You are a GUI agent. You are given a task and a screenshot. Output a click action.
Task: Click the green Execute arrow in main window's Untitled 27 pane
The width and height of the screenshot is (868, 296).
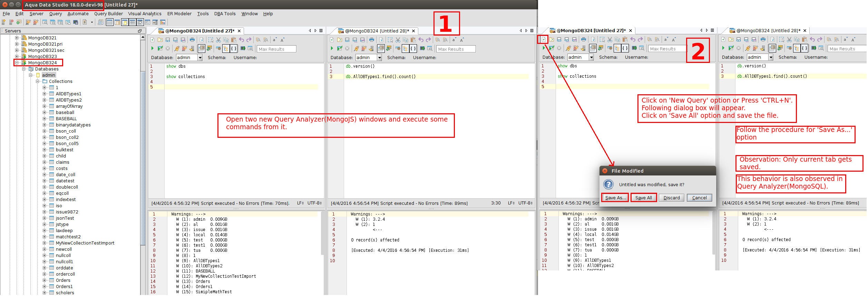(153, 48)
